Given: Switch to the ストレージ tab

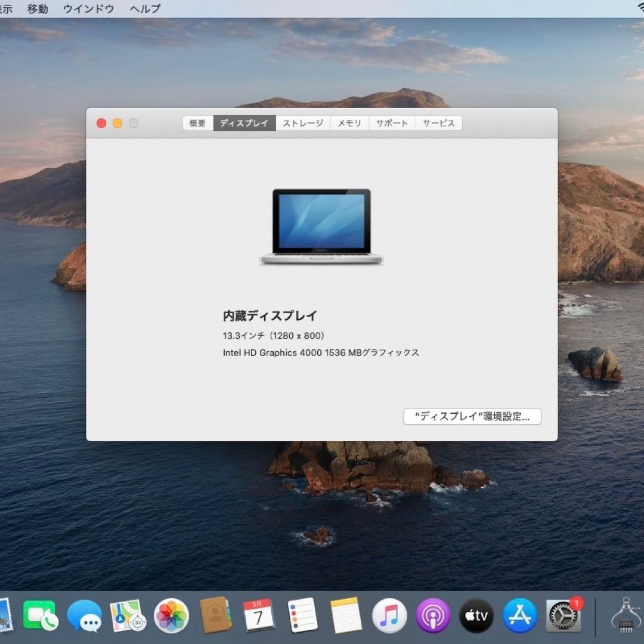Looking at the screenshot, I should click(x=302, y=123).
